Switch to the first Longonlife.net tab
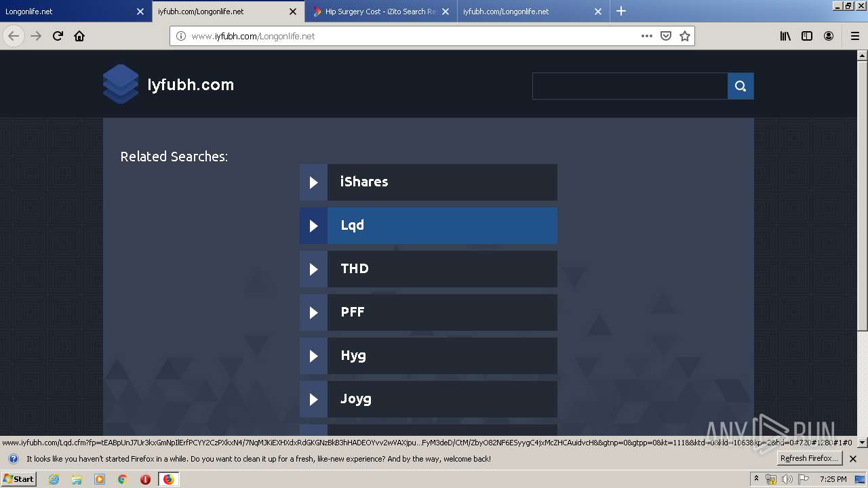 click(x=76, y=11)
